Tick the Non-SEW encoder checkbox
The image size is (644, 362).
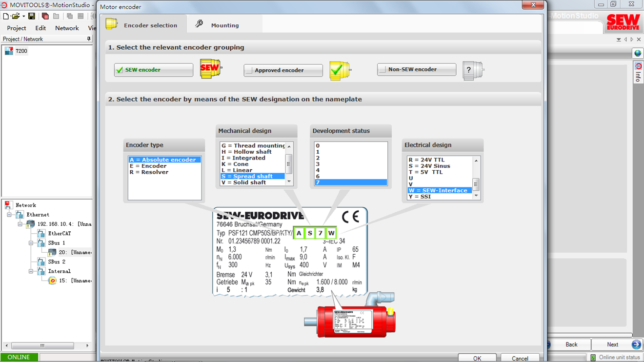(x=382, y=69)
